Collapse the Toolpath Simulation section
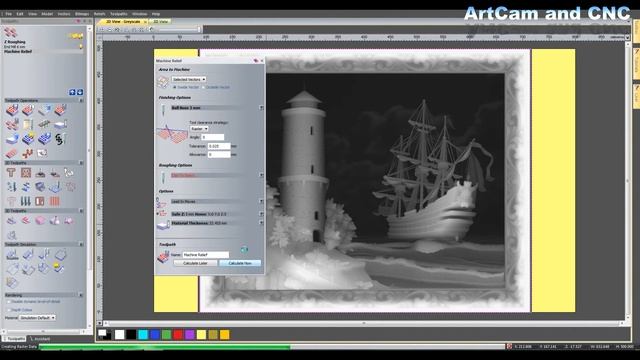Image resolution: width=640 pixels, height=360 pixels. [x=81, y=244]
